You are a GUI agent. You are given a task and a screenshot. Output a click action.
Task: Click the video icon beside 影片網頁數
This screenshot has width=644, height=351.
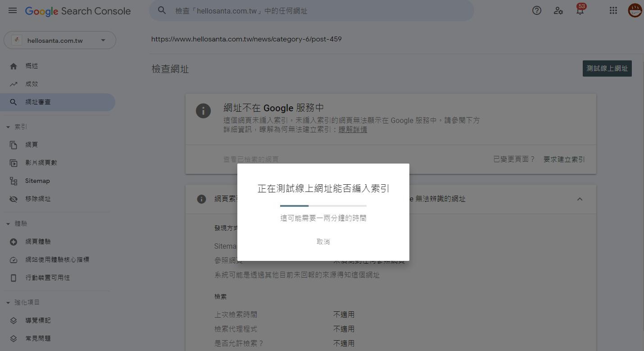tap(14, 163)
